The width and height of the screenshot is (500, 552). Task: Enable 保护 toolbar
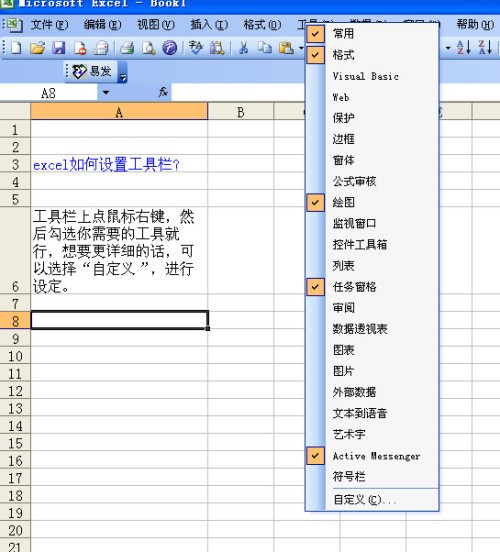[x=372, y=118]
